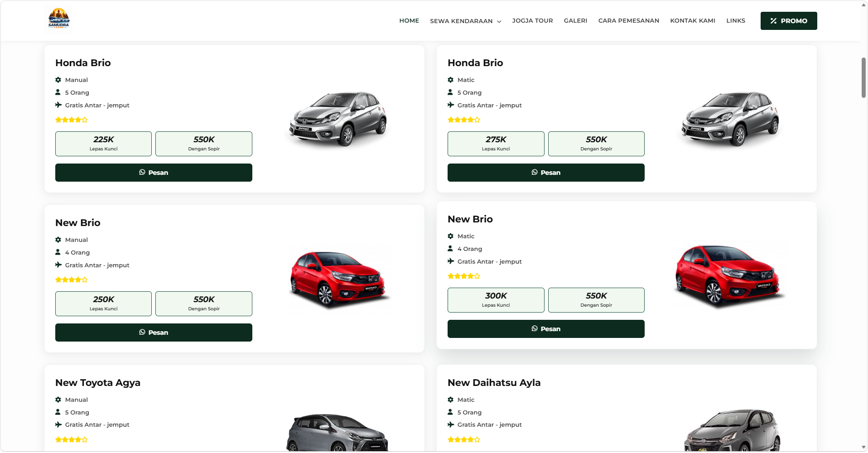Viewport: 868px width, 453px height.
Task: Click person icon beside 4 Orang, New Brio Matic
Action: point(450,249)
